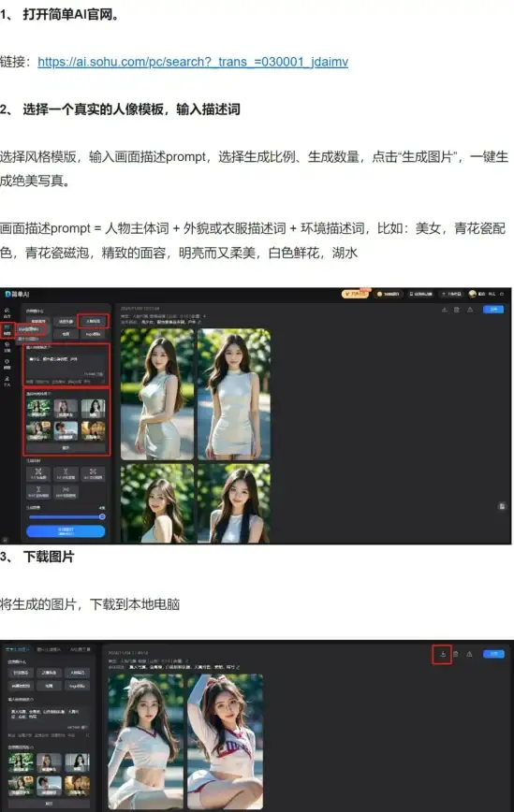
Task: Click the warning triangle report icon in step 2 toolbar
Action: [470, 310]
